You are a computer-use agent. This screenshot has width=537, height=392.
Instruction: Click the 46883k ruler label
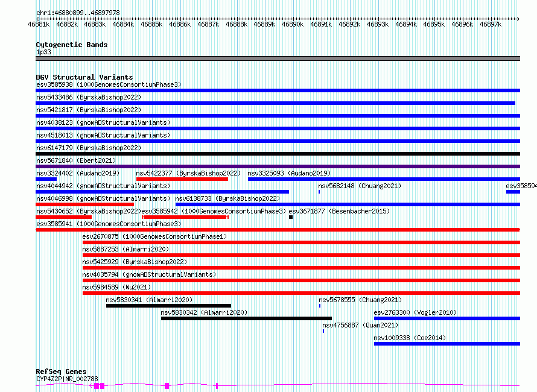pos(95,24)
